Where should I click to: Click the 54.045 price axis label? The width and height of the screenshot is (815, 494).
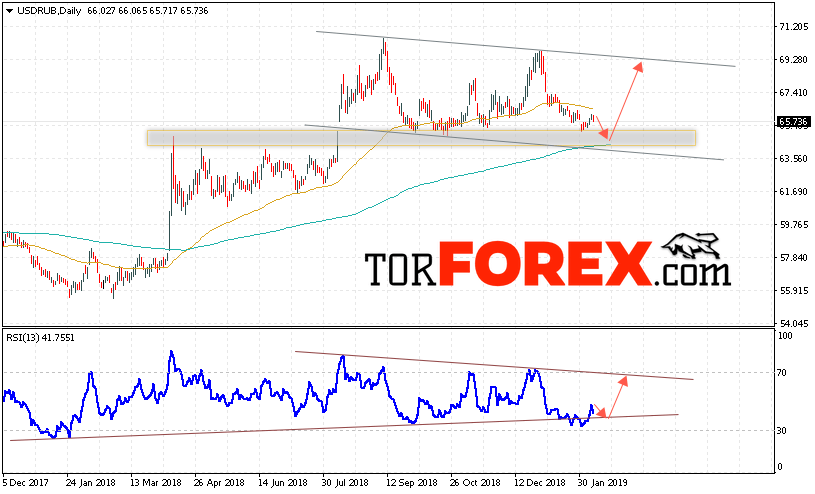pyautogui.click(x=794, y=323)
